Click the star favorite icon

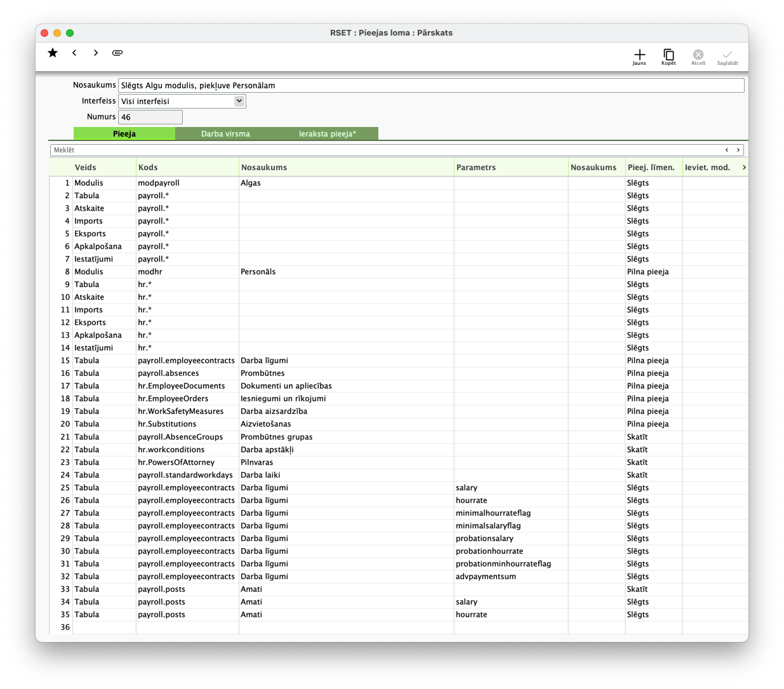[x=53, y=53]
